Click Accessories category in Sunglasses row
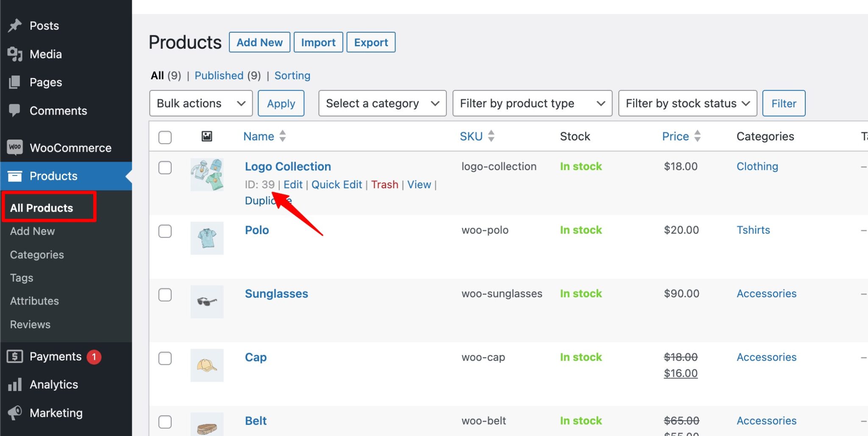 pos(767,293)
